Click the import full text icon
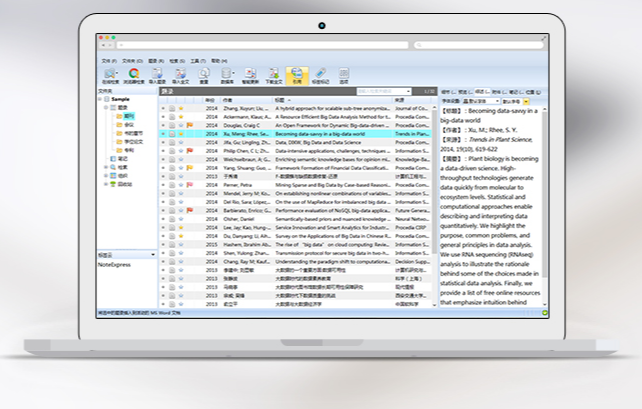This screenshot has height=409, width=642. [x=180, y=75]
